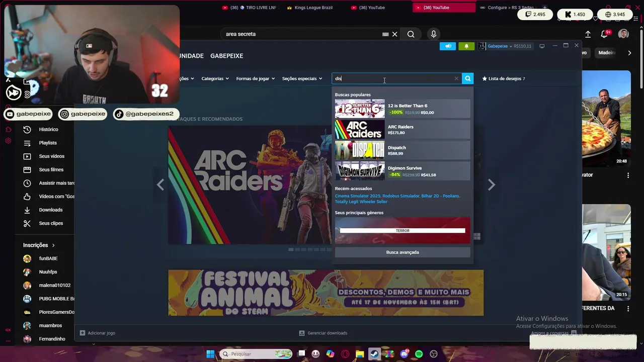Viewport: 644px width, 362px height.
Task: Open OBS Studio from taskbar
Action: tap(434, 354)
